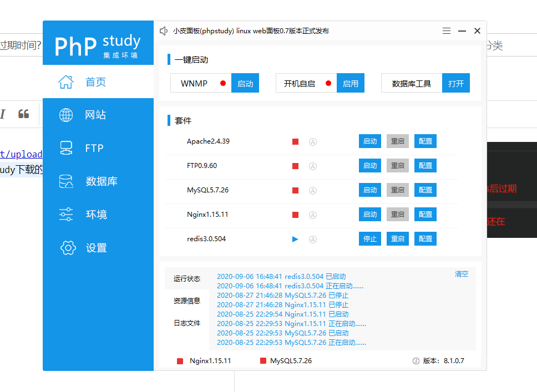Clear the log with 清空 link
Image resolution: width=537 pixels, height=392 pixels.
pos(462,274)
